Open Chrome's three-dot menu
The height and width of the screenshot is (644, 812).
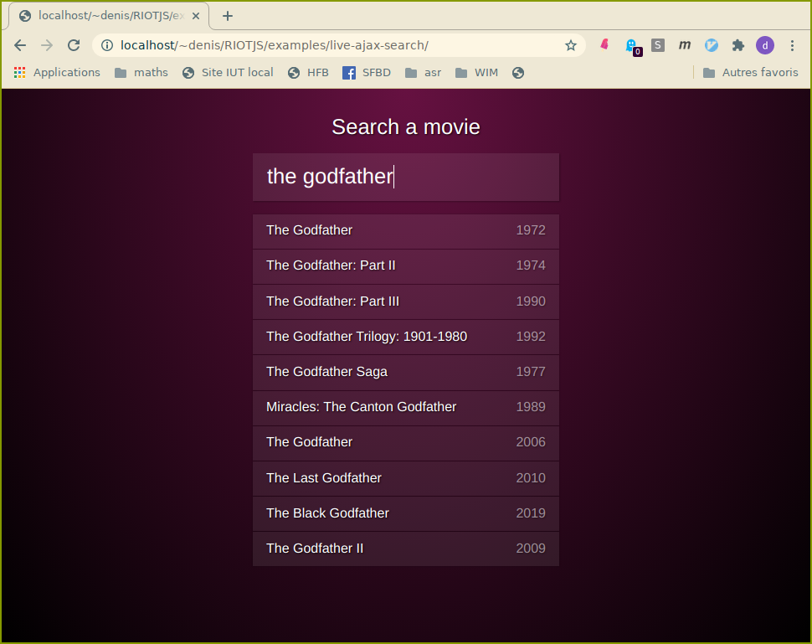(792, 45)
